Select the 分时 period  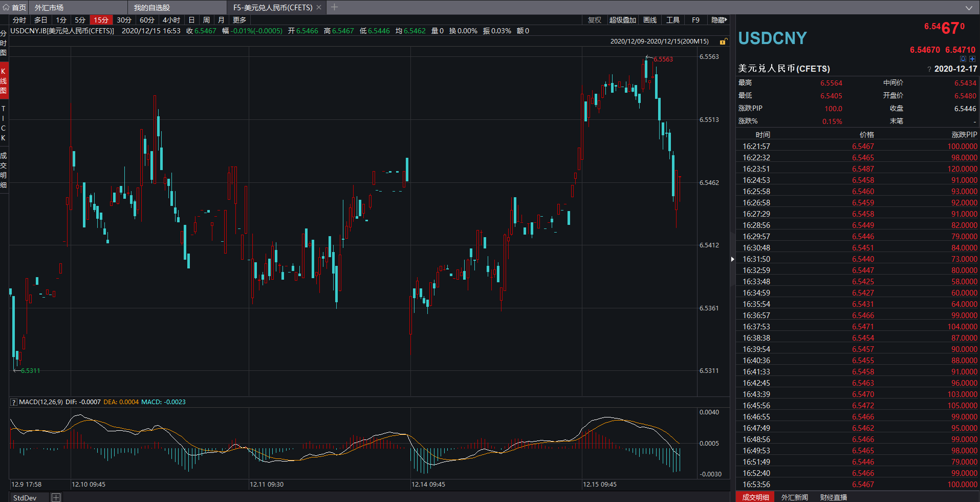[x=19, y=20]
